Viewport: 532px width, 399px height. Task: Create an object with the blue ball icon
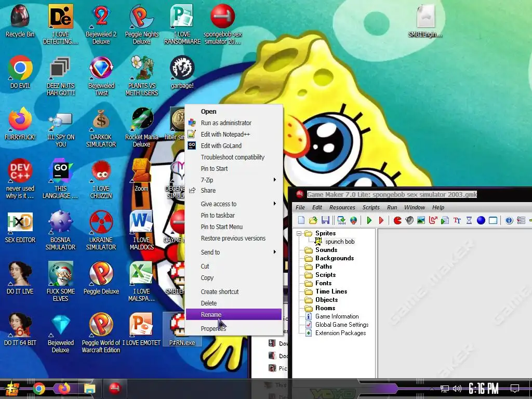pyautogui.click(x=481, y=220)
